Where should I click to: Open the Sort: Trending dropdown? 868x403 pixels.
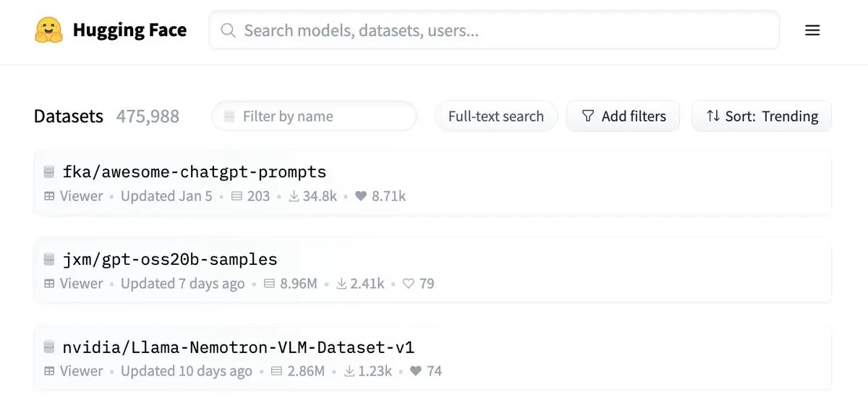pyautogui.click(x=762, y=116)
